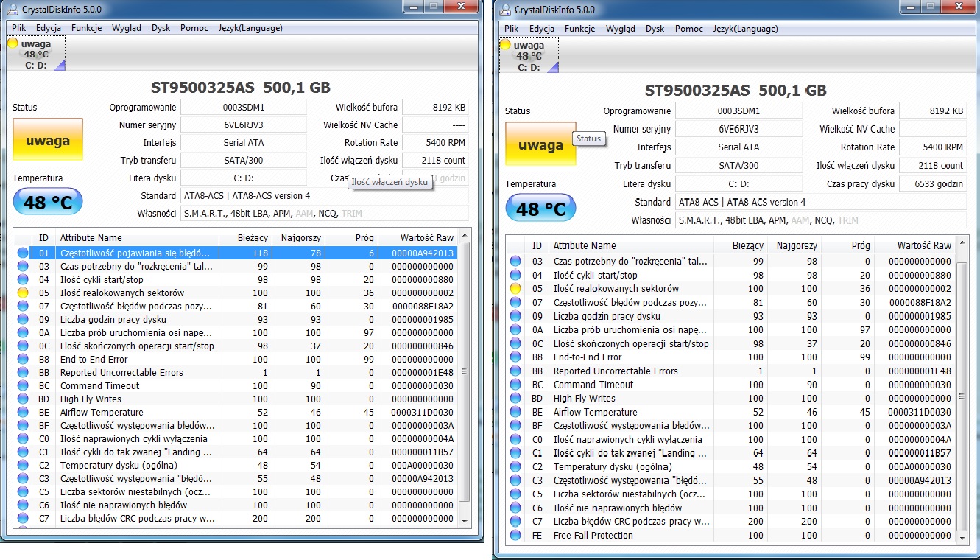
Task: Click Próg column header in left window
Action: pos(352,237)
